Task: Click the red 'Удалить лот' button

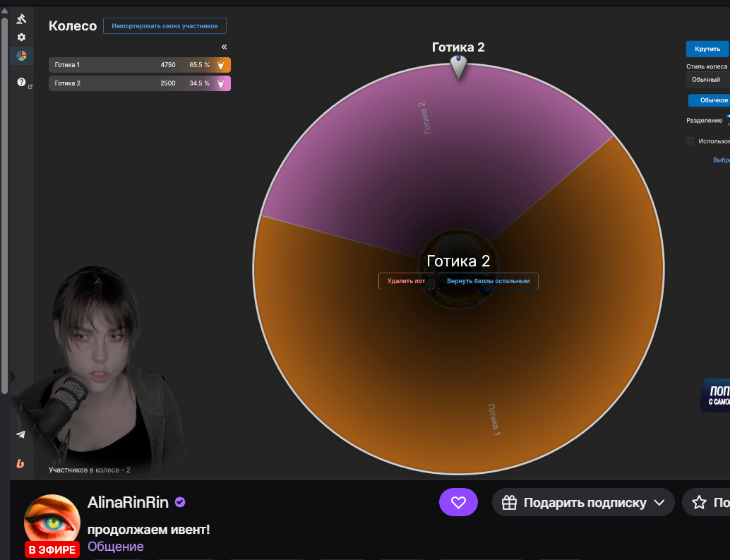Action: pyautogui.click(x=406, y=281)
